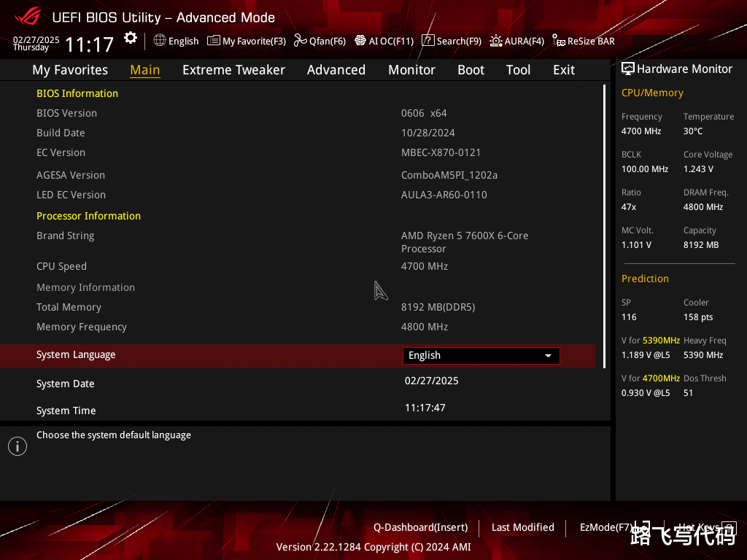Click the BIOS Version label
The height and width of the screenshot is (560, 747).
[x=66, y=113]
